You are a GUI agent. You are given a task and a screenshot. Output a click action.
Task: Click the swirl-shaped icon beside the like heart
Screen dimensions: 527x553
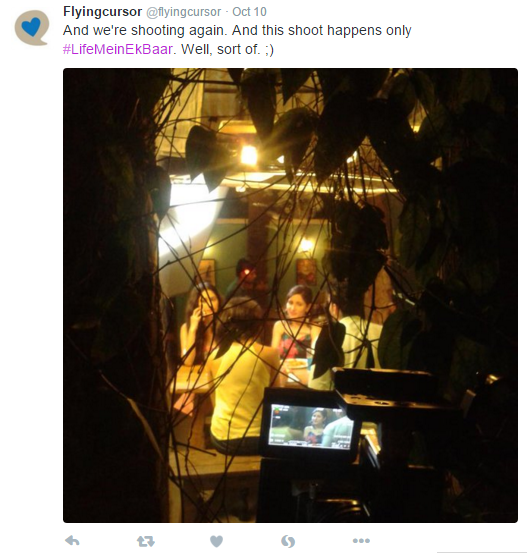click(288, 541)
